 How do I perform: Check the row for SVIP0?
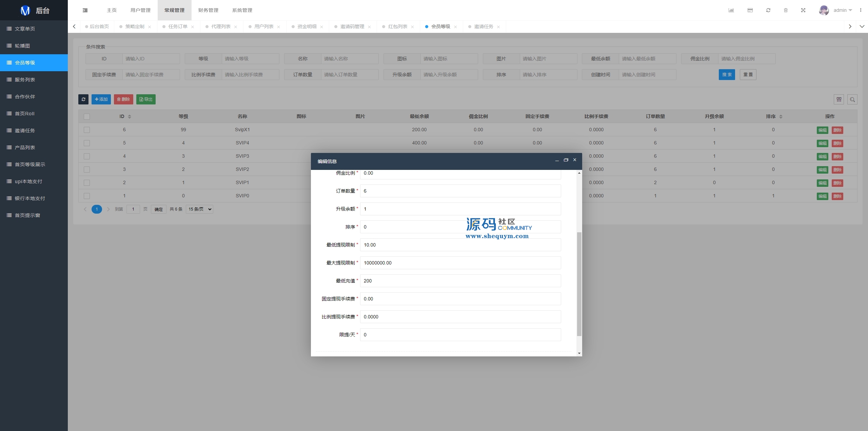pyautogui.click(x=87, y=196)
